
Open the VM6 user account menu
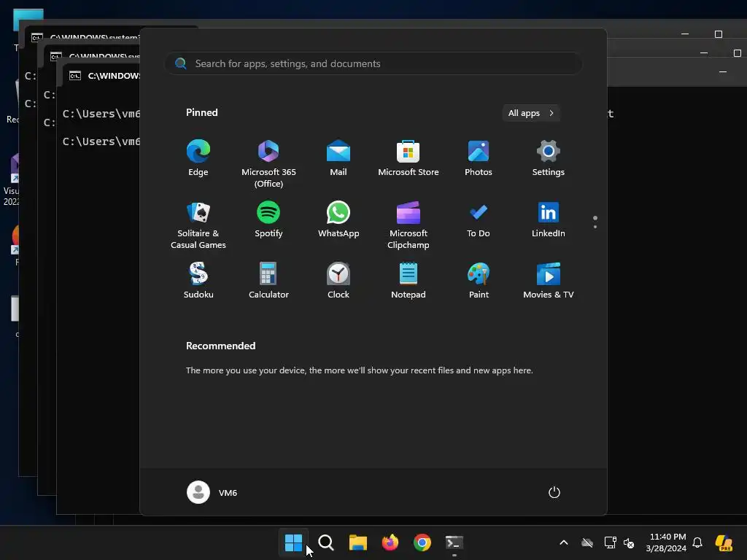(x=212, y=492)
